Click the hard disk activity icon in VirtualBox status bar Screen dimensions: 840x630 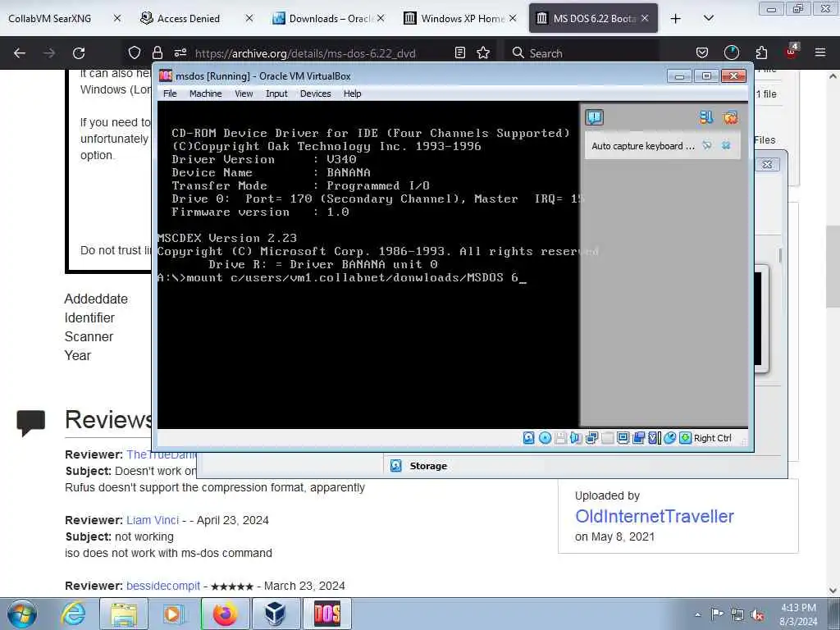pyautogui.click(x=529, y=438)
